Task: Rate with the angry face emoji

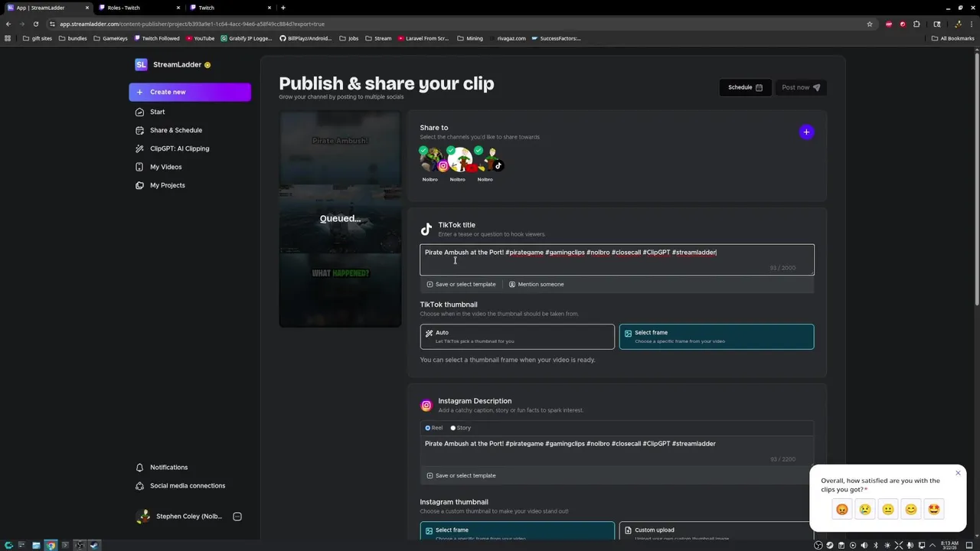Action: click(842, 509)
